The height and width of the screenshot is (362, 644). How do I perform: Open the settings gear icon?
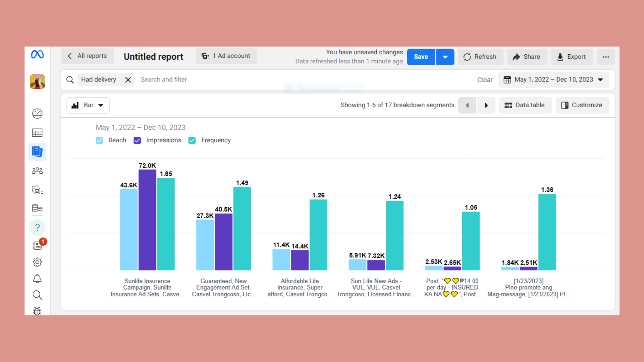[37, 262]
